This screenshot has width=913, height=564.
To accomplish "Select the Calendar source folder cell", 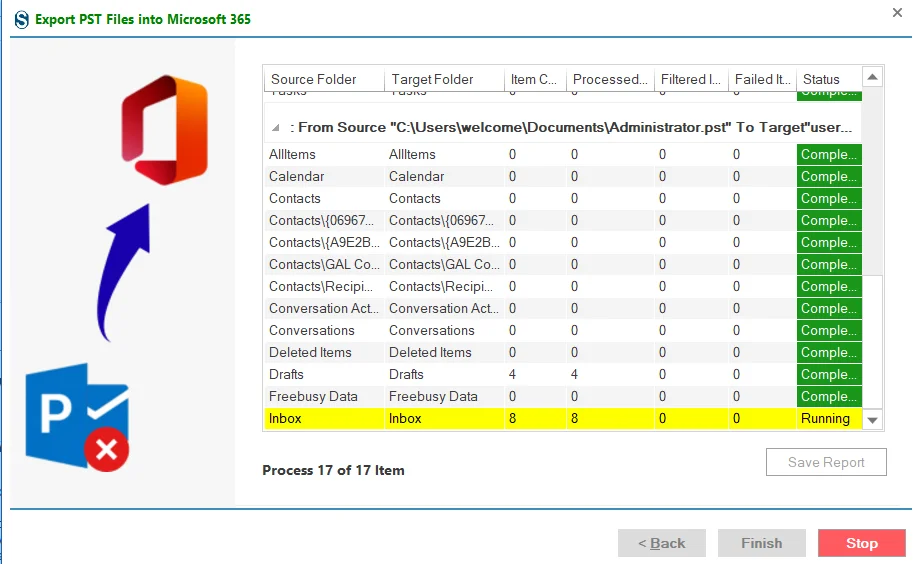I will (324, 176).
